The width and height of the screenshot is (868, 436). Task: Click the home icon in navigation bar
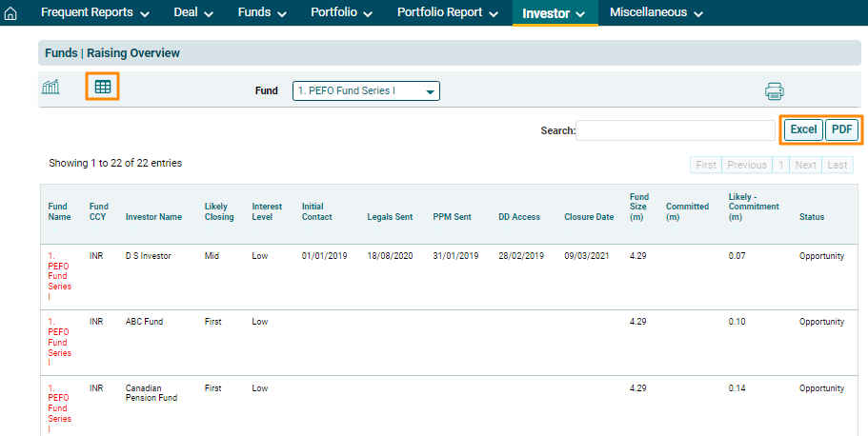11,13
